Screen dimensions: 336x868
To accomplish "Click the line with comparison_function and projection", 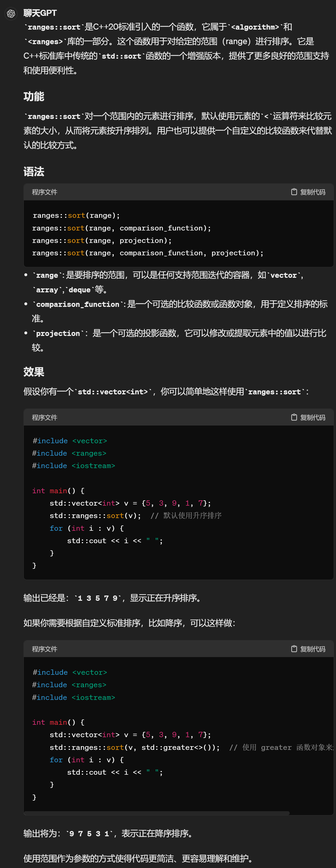I will coord(148,253).
